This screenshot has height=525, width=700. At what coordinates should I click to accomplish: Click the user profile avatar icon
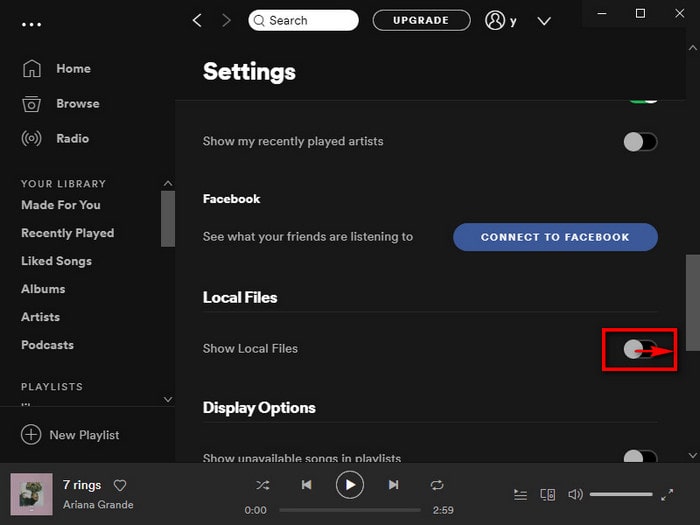click(x=495, y=21)
